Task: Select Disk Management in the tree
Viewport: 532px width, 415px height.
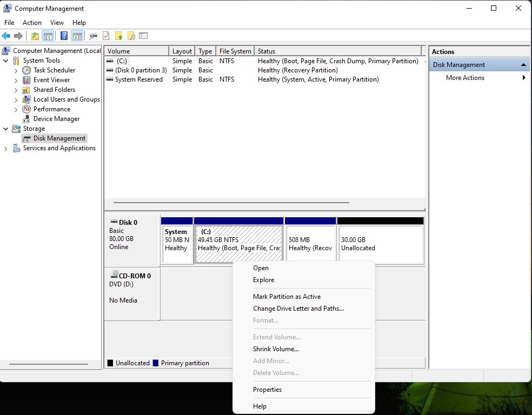Action: click(59, 138)
